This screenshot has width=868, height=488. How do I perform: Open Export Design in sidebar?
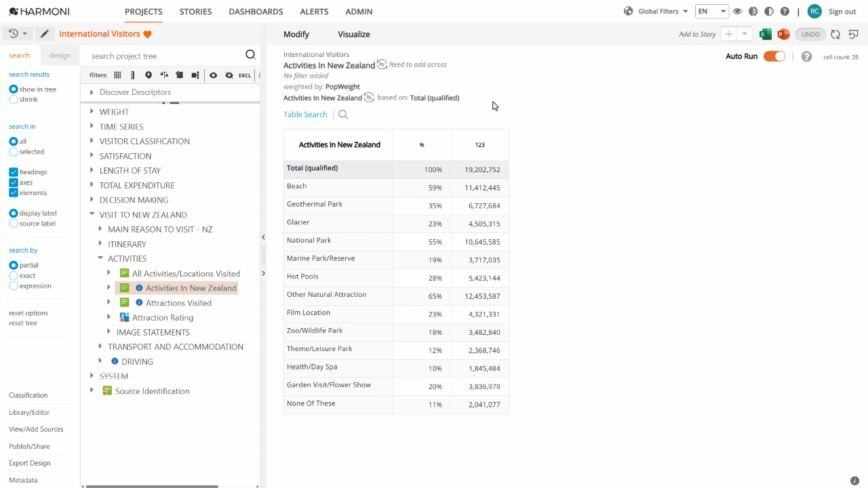tap(30, 463)
